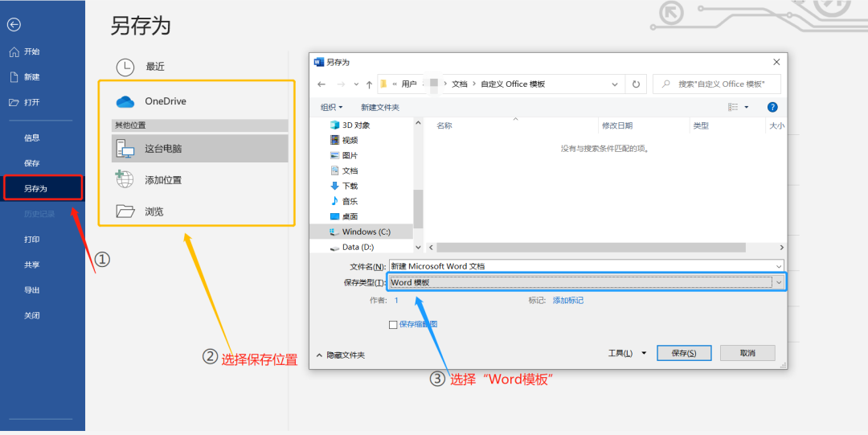This screenshot has height=435, width=868.
Task: Click the 取消 button
Action: coord(747,353)
